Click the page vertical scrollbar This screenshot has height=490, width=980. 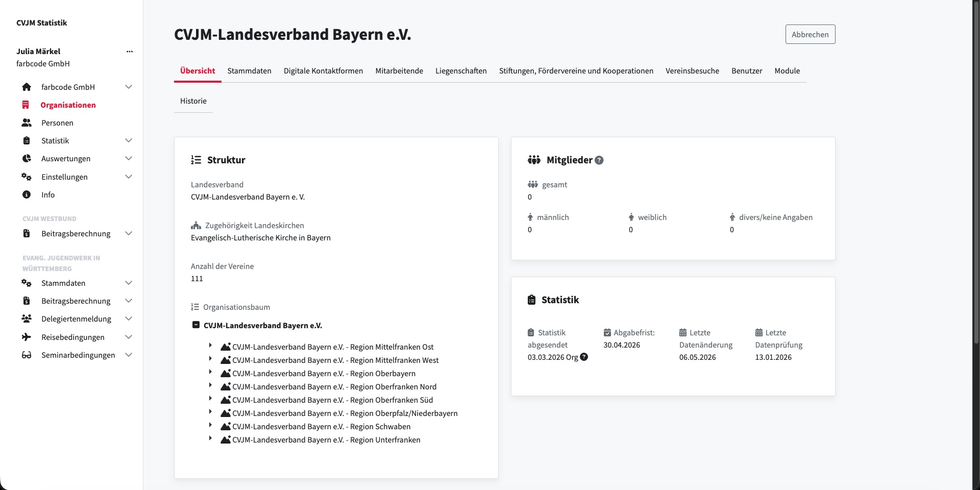pos(976,174)
